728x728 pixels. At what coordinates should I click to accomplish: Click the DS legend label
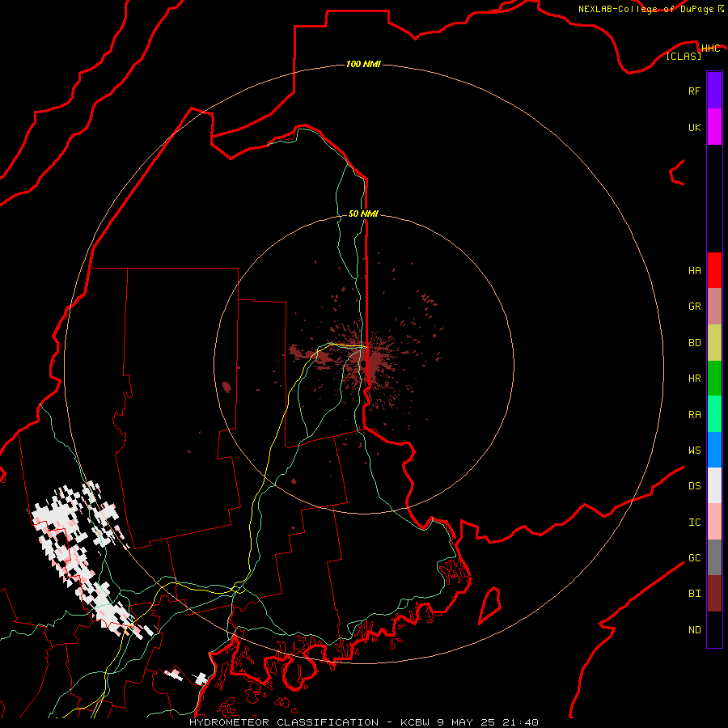(x=694, y=486)
